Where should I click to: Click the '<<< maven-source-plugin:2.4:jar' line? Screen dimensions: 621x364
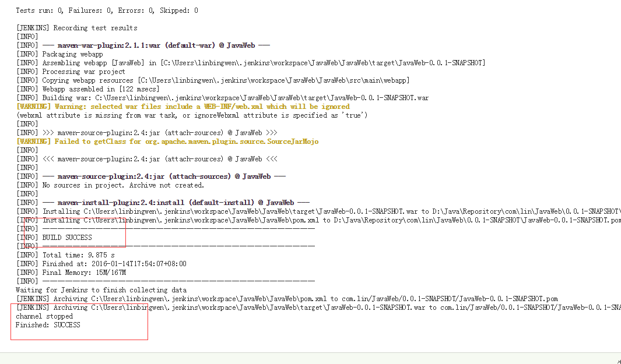pos(147,158)
